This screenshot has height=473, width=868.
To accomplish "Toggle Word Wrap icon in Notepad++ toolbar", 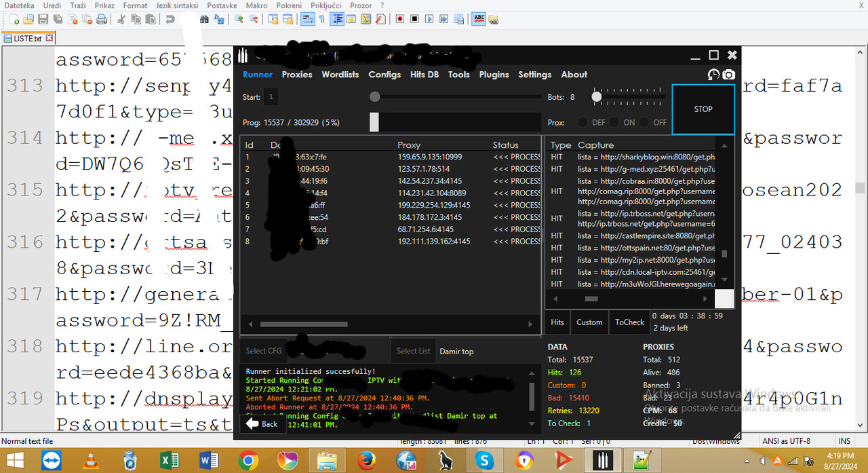I will point(307,19).
